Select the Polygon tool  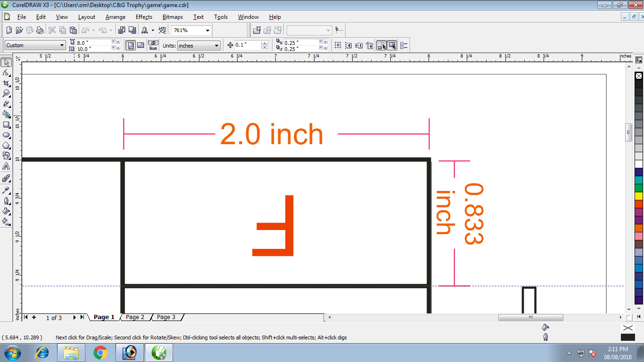click(x=6, y=146)
